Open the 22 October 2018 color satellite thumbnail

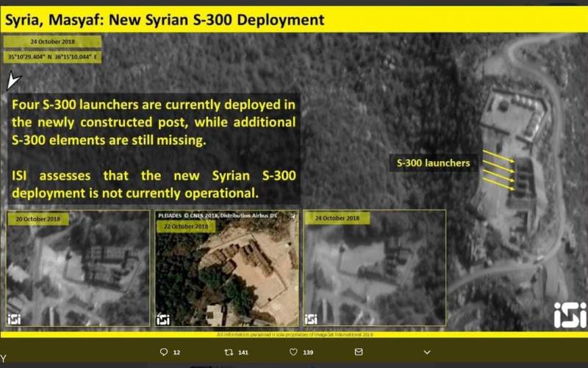click(x=226, y=268)
